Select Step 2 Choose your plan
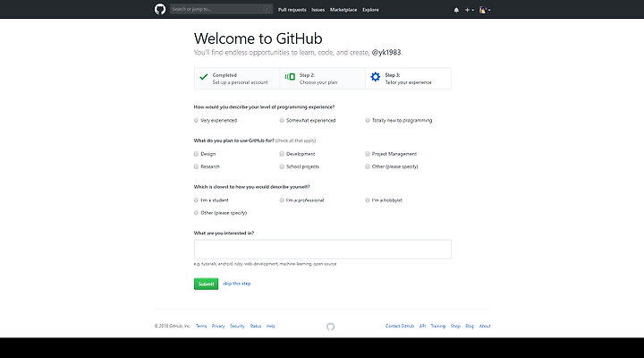 click(x=323, y=79)
